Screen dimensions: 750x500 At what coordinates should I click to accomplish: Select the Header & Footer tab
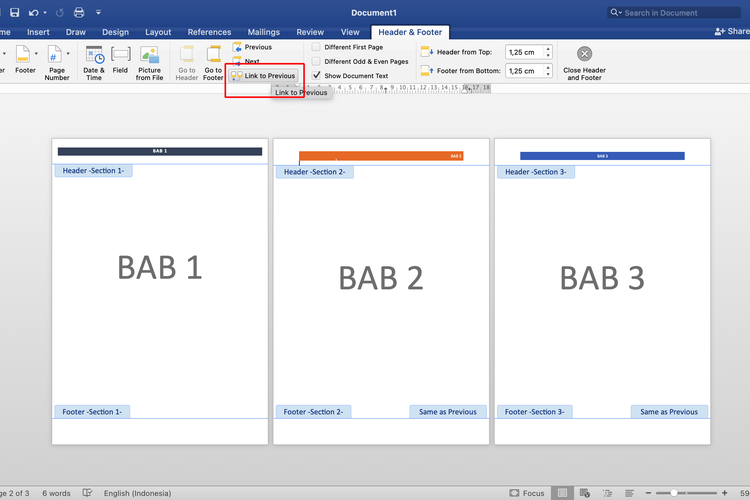[x=410, y=32]
